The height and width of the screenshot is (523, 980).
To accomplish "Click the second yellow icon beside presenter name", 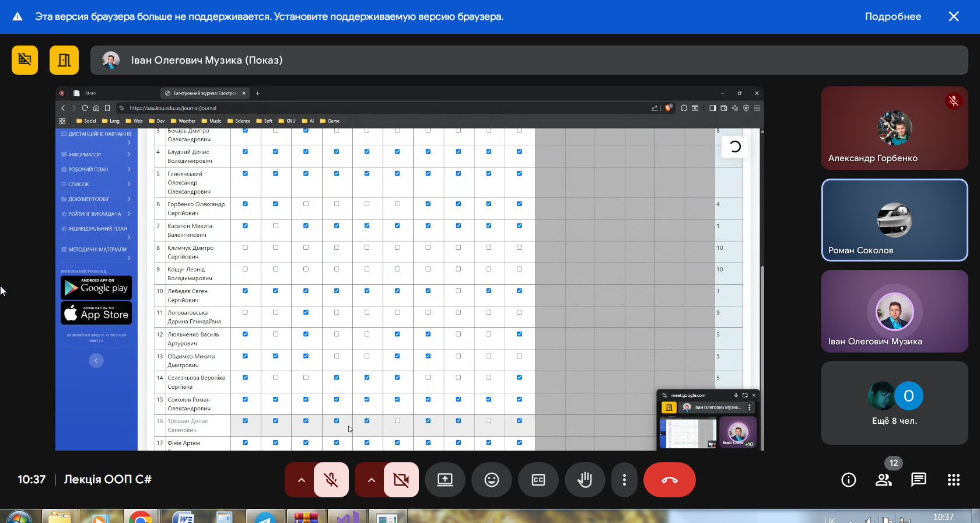I will pos(64,60).
